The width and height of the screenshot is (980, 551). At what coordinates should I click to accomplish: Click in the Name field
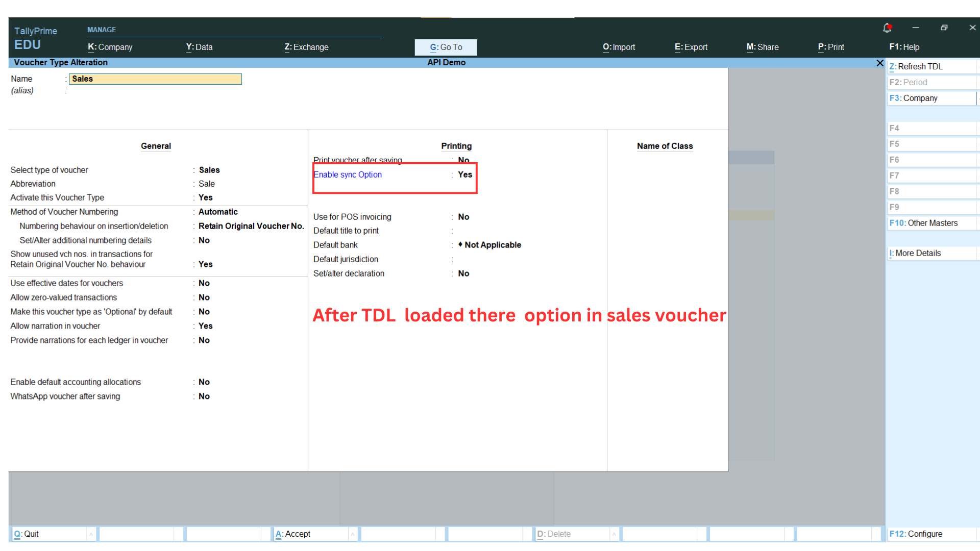pos(155,79)
